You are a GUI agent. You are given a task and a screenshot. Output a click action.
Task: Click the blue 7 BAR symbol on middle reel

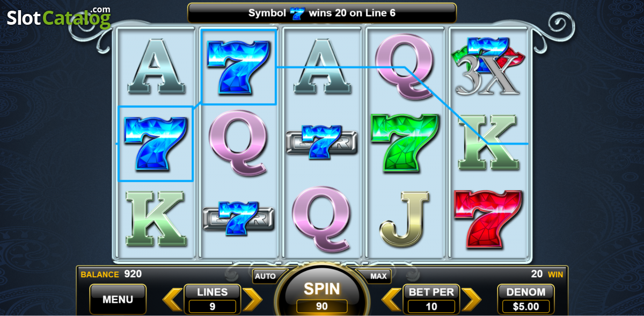click(x=321, y=141)
